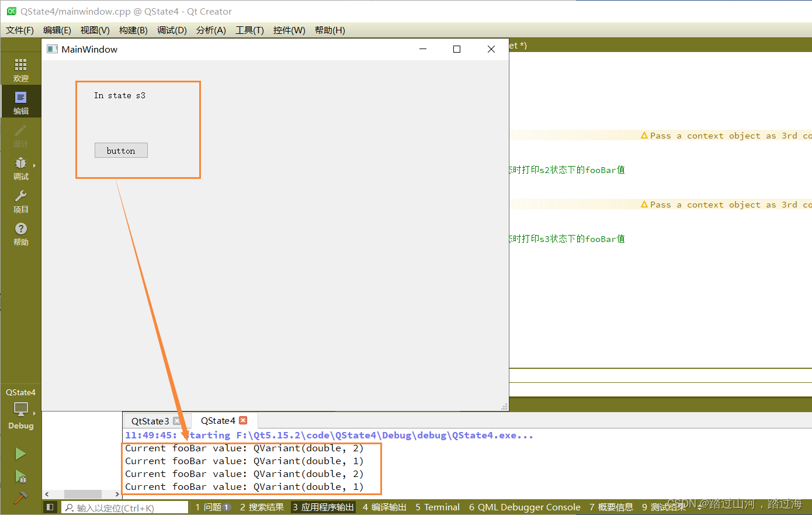Click the horizontal scrollbar right arrow
This screenshot has height=515, width=812.
click(117, 495)
